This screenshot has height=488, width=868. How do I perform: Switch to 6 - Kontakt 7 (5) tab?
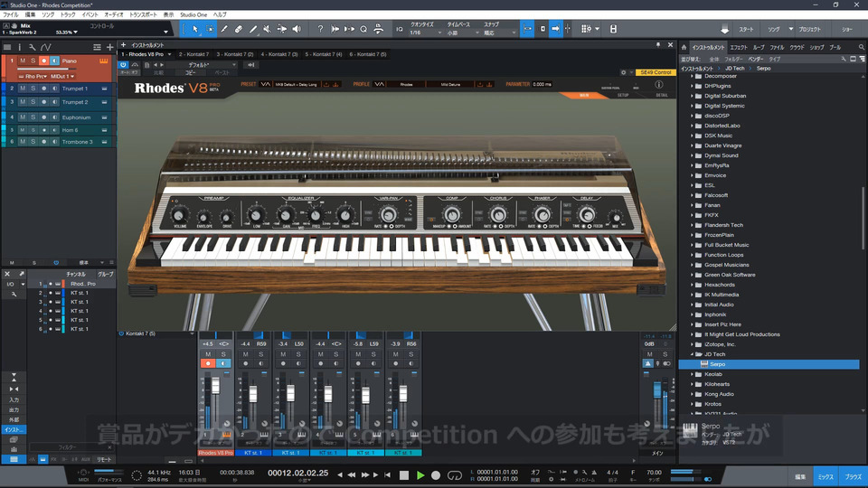(368, 54)
